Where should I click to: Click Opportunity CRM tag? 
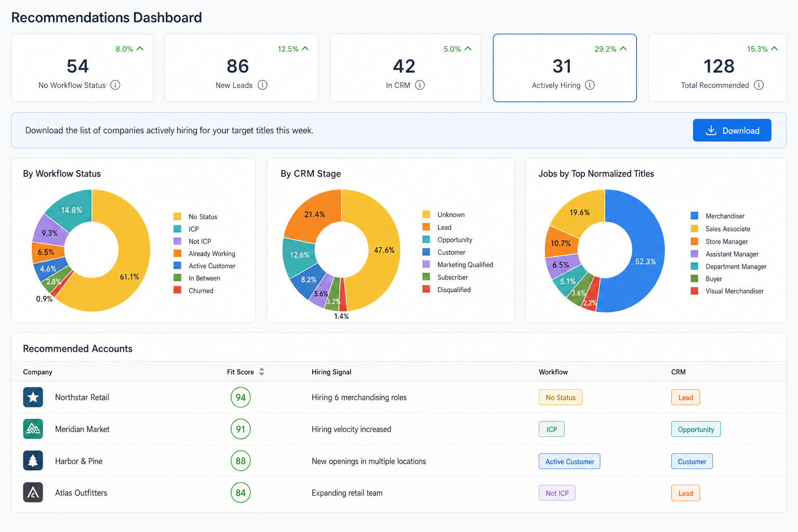click(696, 429)
